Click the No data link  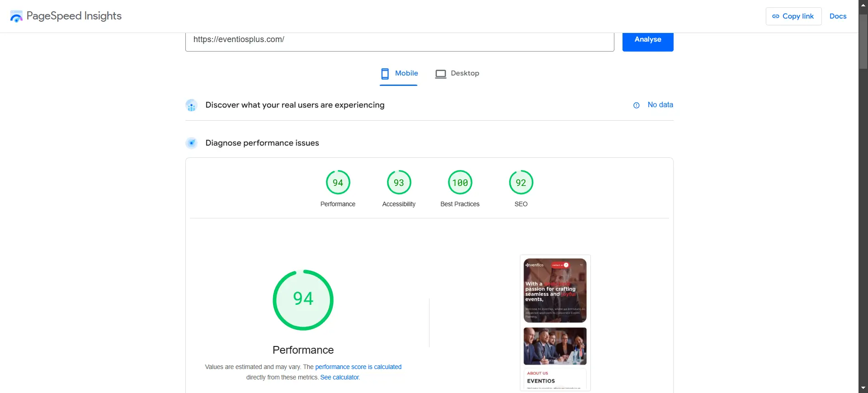coord(660,105)
